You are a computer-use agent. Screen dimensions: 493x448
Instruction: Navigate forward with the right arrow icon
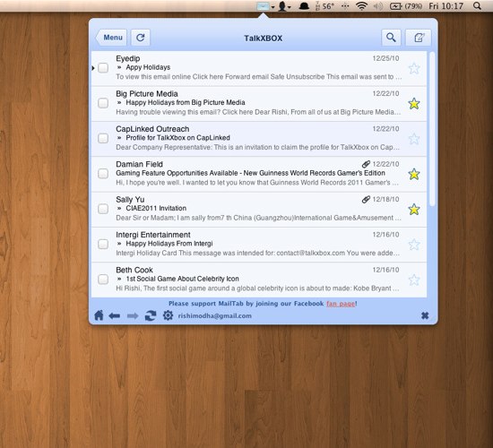[133, 315]
